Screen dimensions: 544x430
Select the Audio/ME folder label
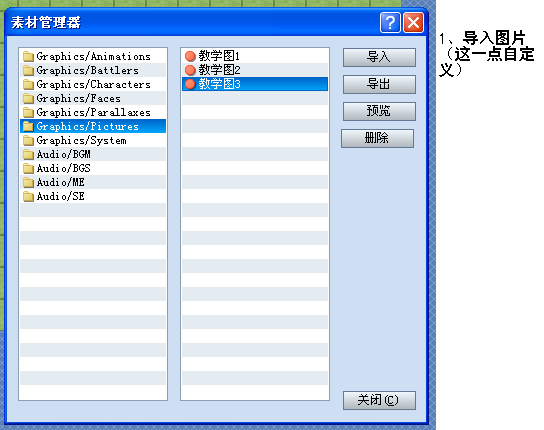[60, 183]
